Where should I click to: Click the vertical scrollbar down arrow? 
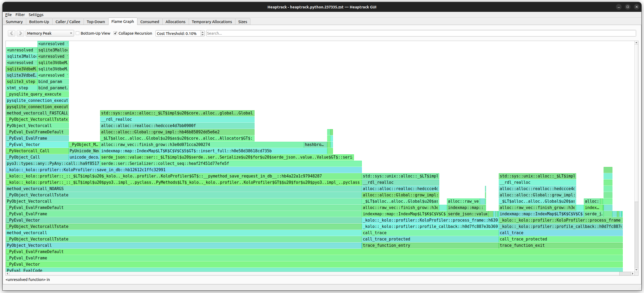coord(636,270)
